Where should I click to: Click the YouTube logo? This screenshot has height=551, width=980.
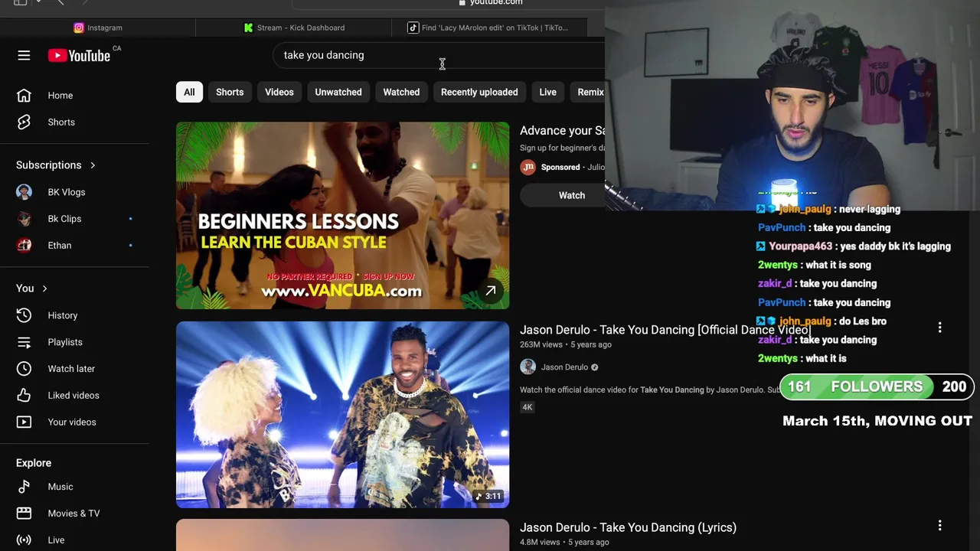(80, 55)
